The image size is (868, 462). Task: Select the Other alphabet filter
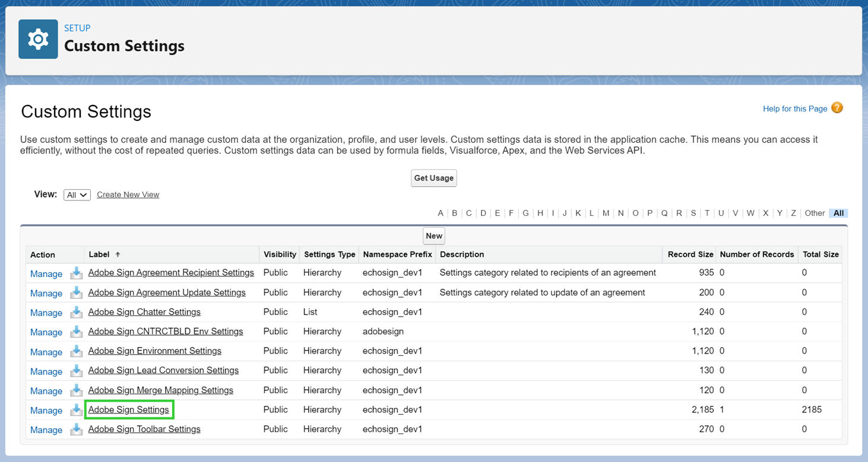click(815, 213)
